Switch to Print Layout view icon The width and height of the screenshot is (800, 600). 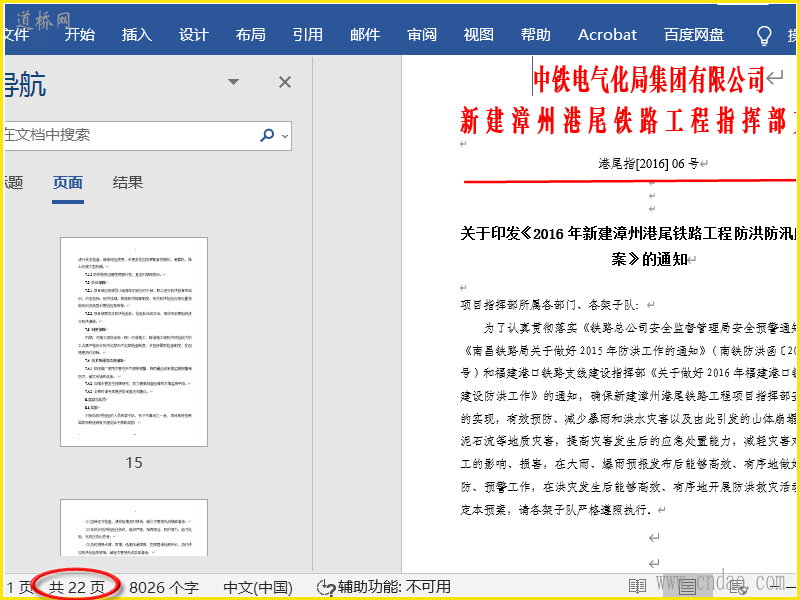[x=687, y=587]
